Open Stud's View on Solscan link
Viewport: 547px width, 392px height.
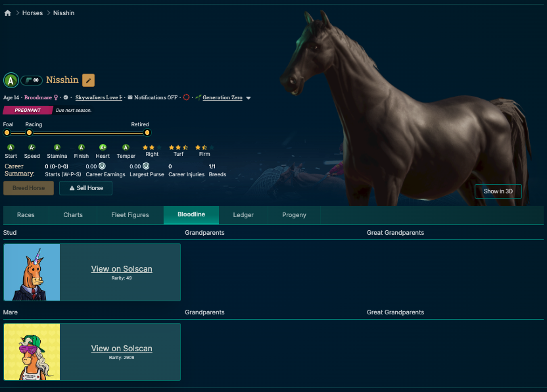click(122, 269)
